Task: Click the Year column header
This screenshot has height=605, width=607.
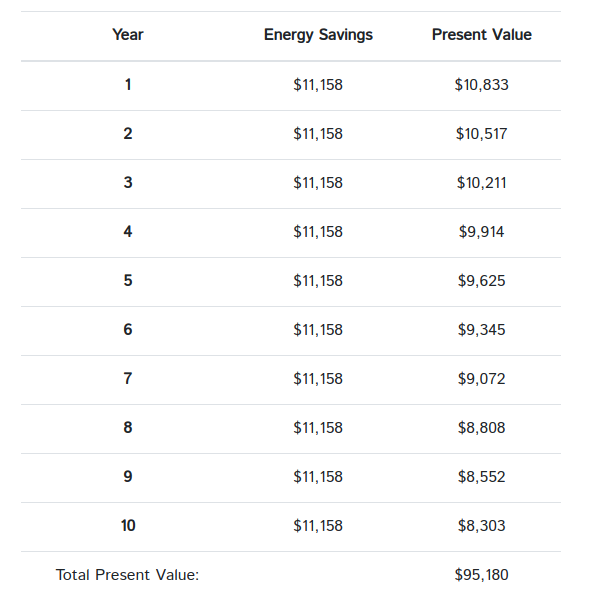Action: point(128,35)
